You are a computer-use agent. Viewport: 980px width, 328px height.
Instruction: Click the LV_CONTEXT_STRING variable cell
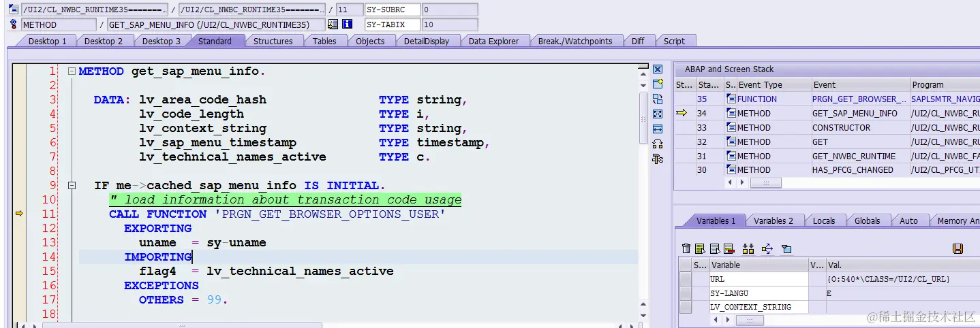(759, 307)
